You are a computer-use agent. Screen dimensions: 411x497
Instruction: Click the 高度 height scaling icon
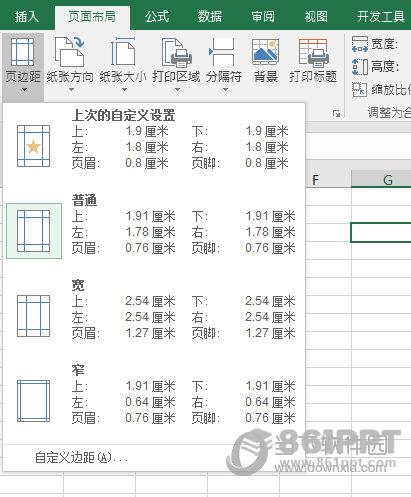coord(360,67)
